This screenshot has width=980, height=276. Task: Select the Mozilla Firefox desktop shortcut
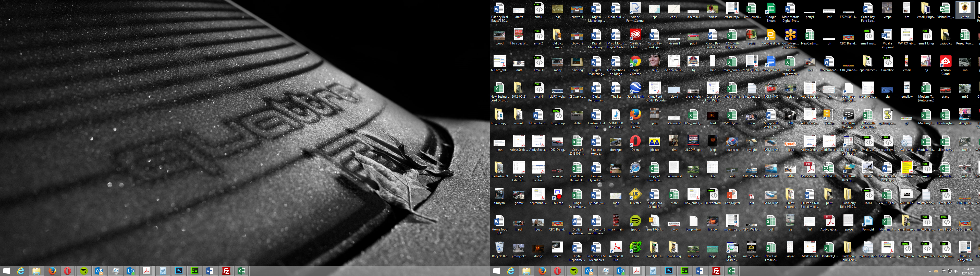tap(635, 119)
